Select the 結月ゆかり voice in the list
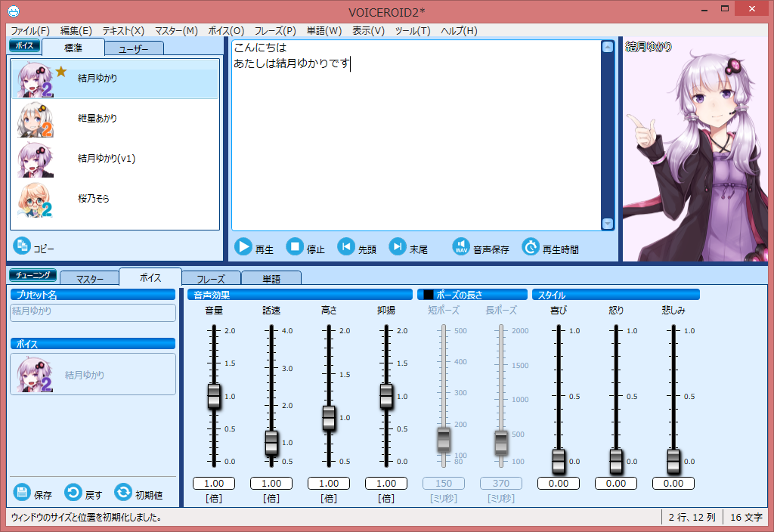774x532 pixels. [115, 79]
